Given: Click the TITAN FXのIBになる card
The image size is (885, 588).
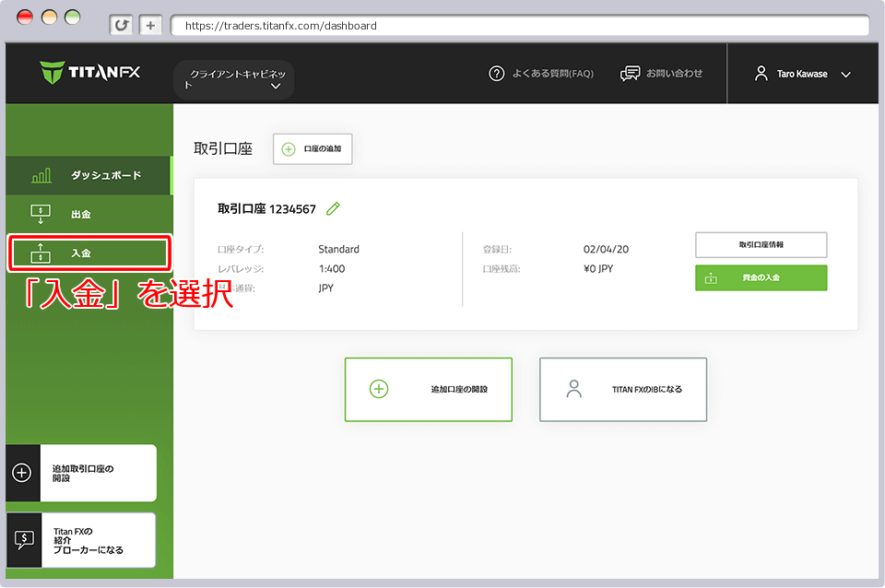Looking at the screenshot, I should pos(623,390).
